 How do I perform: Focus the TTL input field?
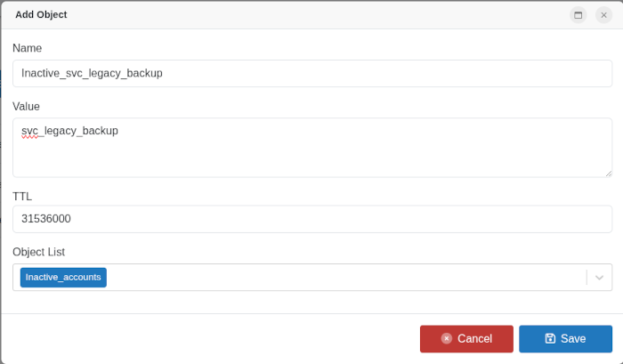point(311,219)
